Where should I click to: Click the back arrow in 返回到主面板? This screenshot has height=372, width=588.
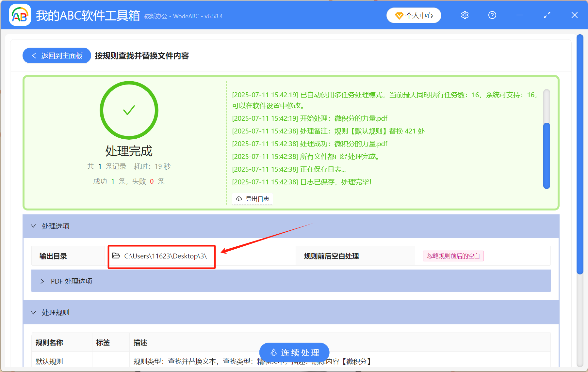(x=34, y=55)
